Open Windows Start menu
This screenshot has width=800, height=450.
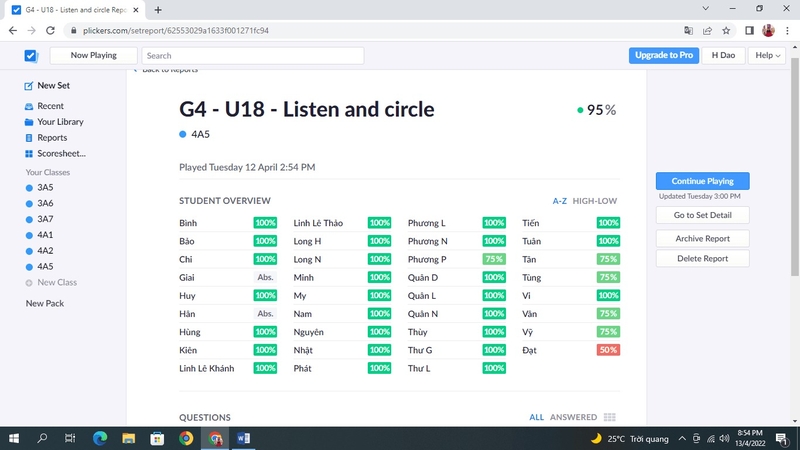click(14, 438)
